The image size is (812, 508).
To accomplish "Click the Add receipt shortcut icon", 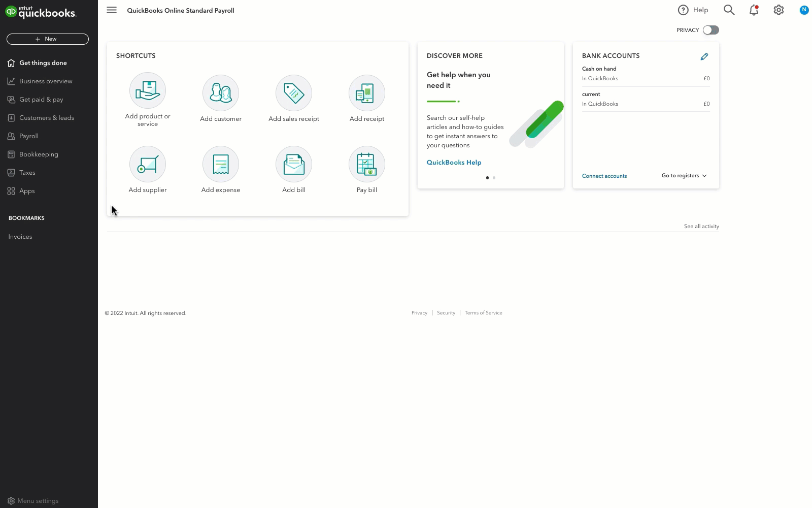I will pos(367,93).
